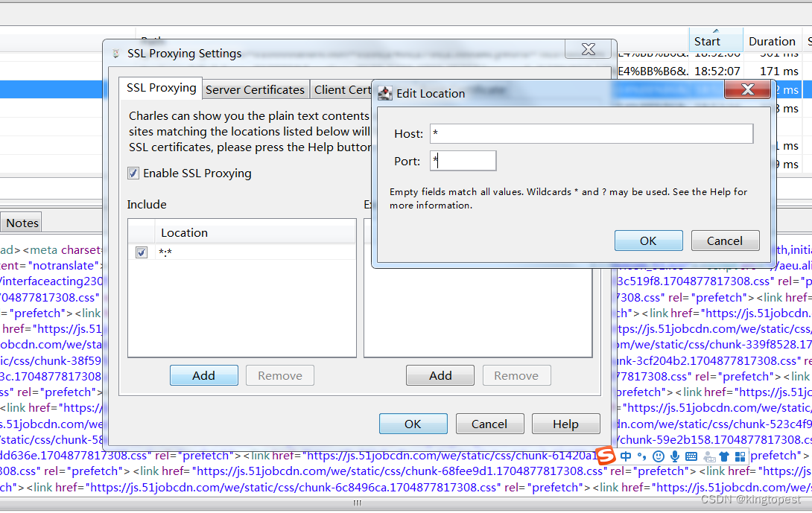Close the SSL Proxying Settings window
Screen dimensions: 812x513
tap(589, 49)
